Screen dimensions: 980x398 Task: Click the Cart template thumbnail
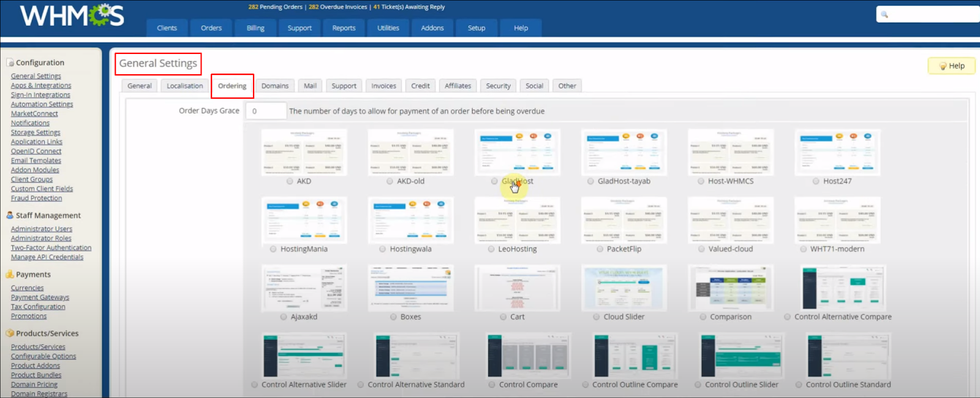[518, 288]
